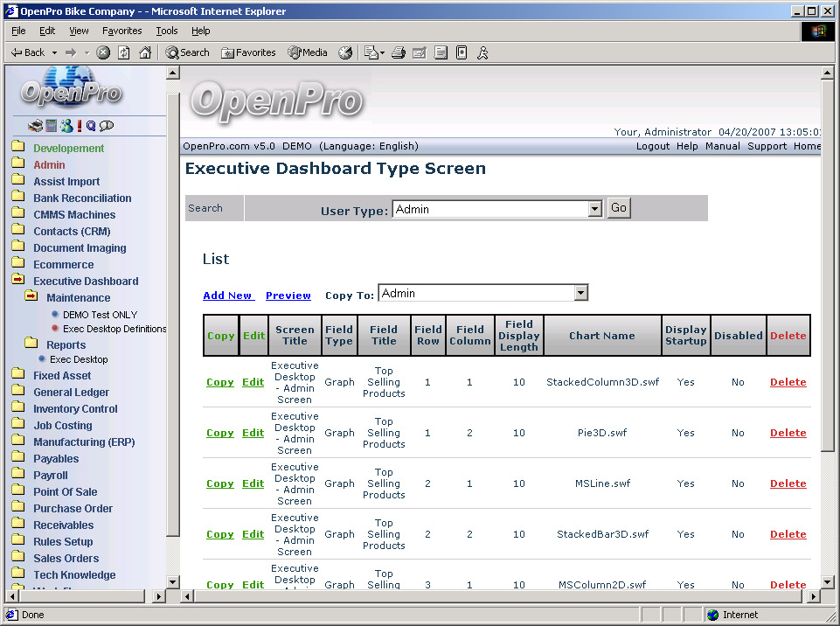Click the red exclamation mark icon
Viewport: 840px width, 626px height.
[79, 126]
